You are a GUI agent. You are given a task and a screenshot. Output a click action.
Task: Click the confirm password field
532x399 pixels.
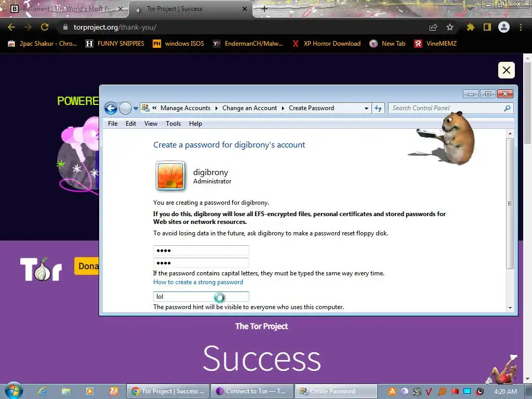pyautogui.click(x=201, y=263)
